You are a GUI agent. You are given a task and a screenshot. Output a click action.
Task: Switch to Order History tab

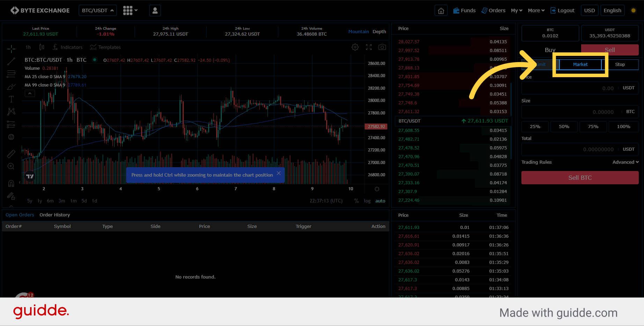pos(55,215)
